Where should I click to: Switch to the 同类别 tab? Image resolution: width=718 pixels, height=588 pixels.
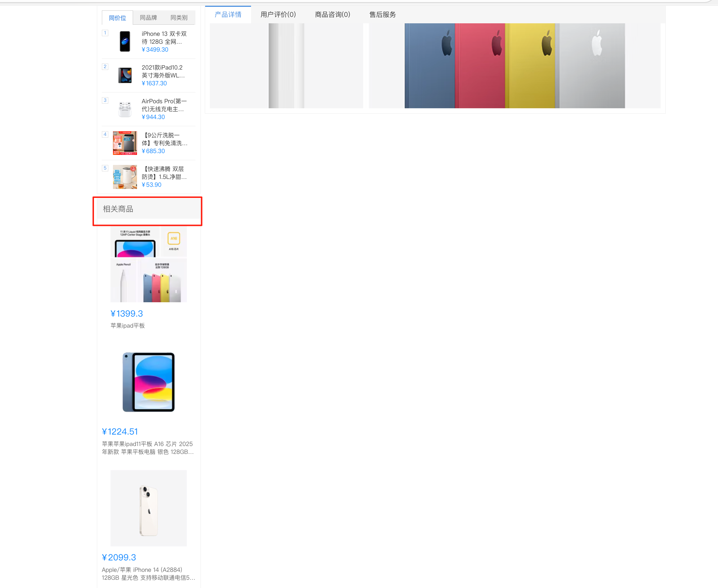pyautogui.click(x=179, y=18)
